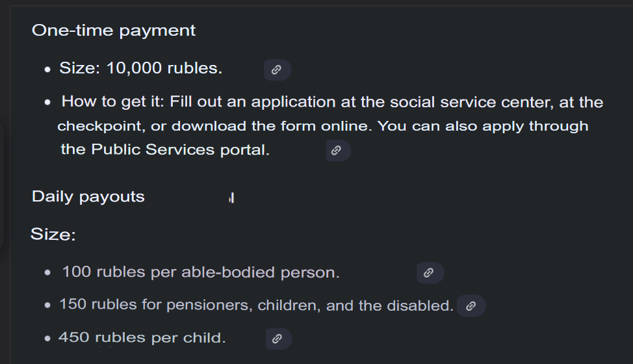633x364 pixels.
Task: Click the bullet before Size: 10,000 rubles
Action: click(47, 70)
